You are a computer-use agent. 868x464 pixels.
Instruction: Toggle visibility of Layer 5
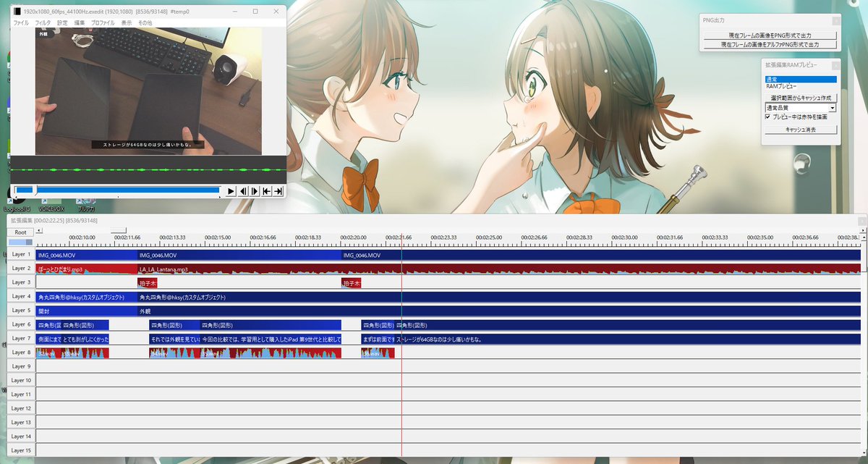21,311
